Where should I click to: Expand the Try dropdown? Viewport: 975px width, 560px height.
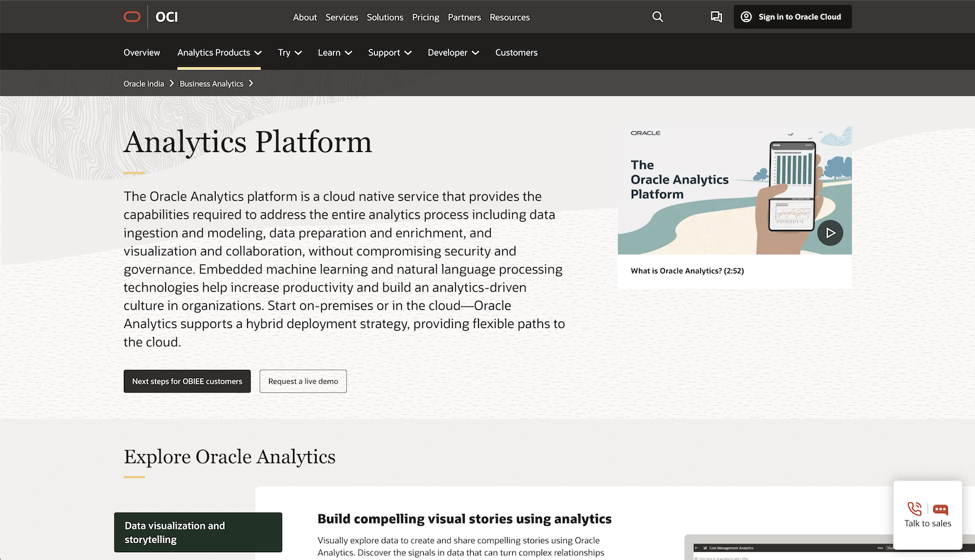[x=290, y=53]
